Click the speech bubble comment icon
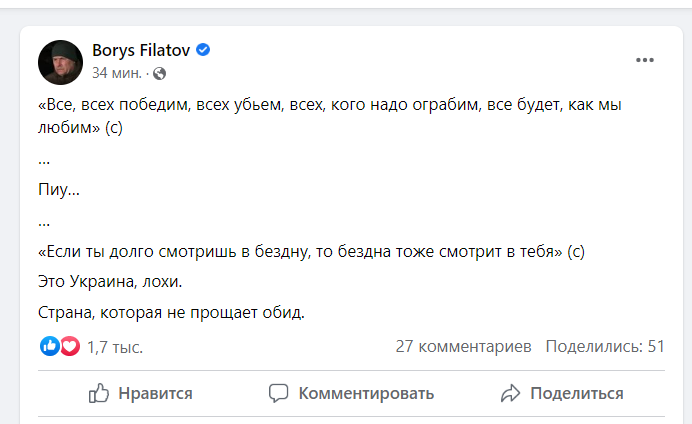The height and width of the screenshot is (424, 692). click(279, 393)
